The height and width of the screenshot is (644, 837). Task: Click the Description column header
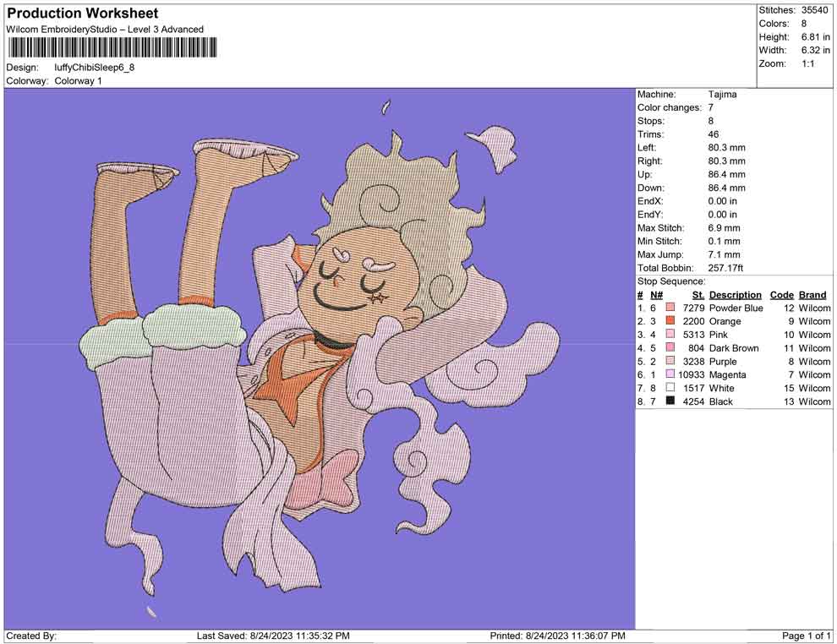(x=735, y=295)
